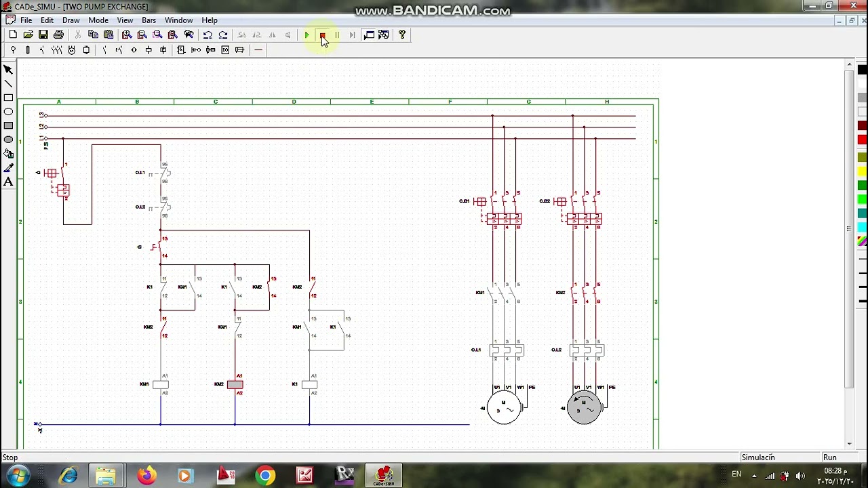Save the schematic with floppy disk icon
This screenshot has width=868, height=488.
43,35
